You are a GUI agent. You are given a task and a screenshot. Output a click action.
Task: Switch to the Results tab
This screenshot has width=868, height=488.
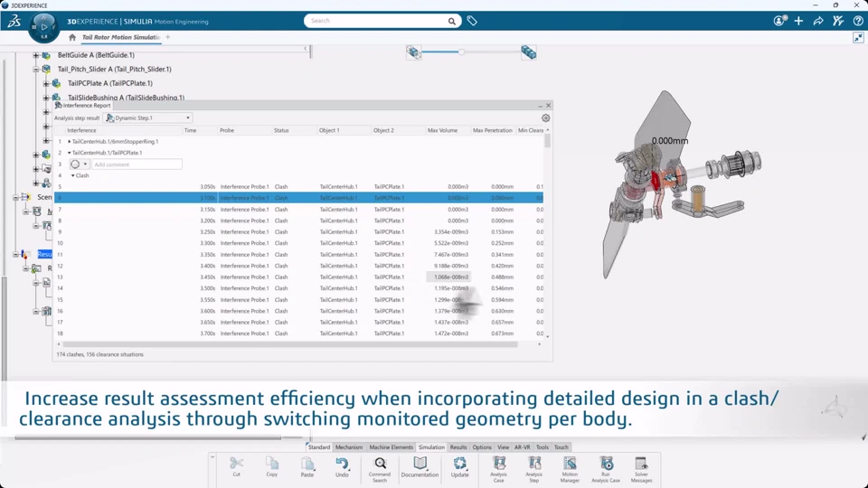tap(458, 447)
